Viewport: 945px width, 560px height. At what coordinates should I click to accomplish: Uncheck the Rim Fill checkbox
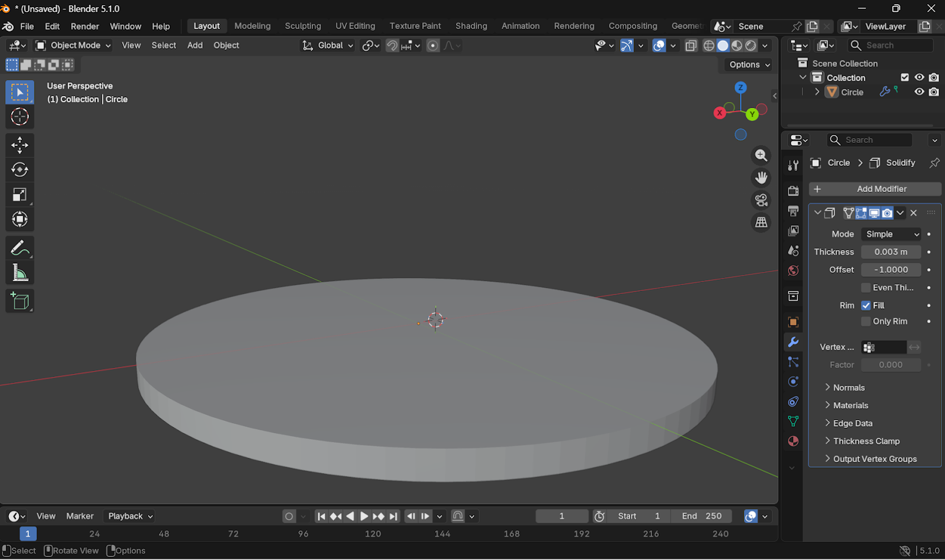[x=866, y=305]
